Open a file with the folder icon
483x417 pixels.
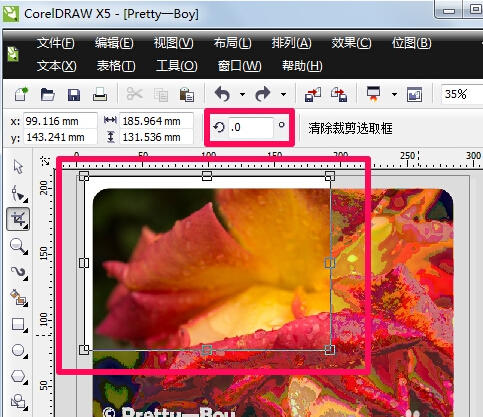48,95
